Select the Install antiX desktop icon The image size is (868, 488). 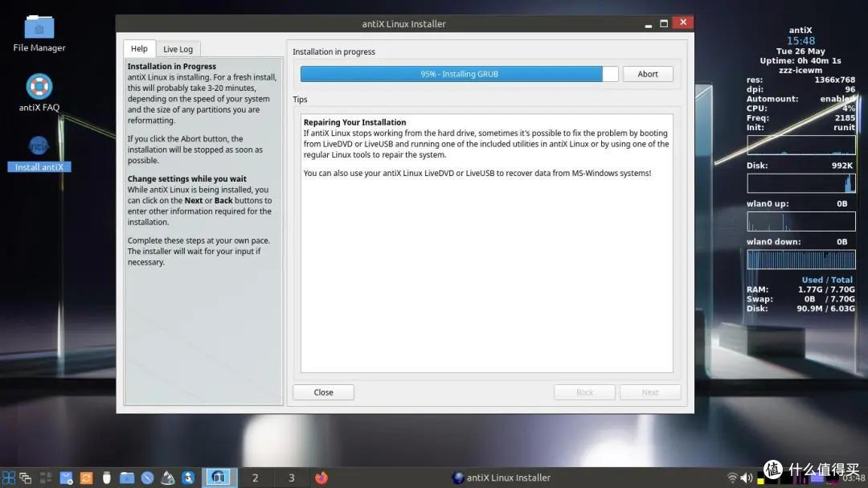[39, 154]
